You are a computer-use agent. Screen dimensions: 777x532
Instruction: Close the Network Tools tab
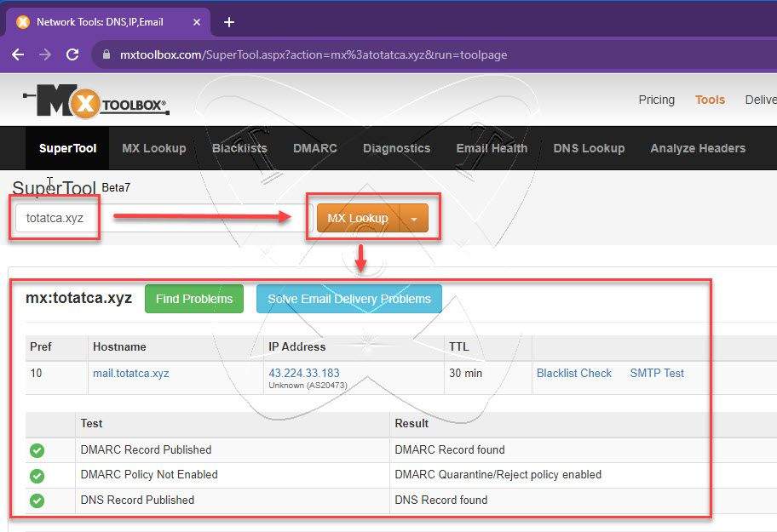pos(197,22)
